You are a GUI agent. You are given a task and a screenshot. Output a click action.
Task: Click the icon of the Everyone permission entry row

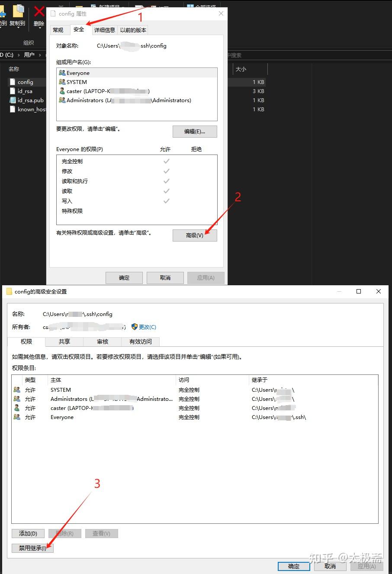17,417
